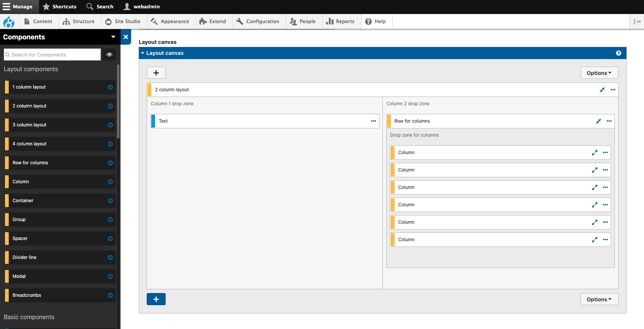Image resolution: width=644 pixels, height=329 pixels.
Task: Add the Spacer component
Action: point(110,239)
